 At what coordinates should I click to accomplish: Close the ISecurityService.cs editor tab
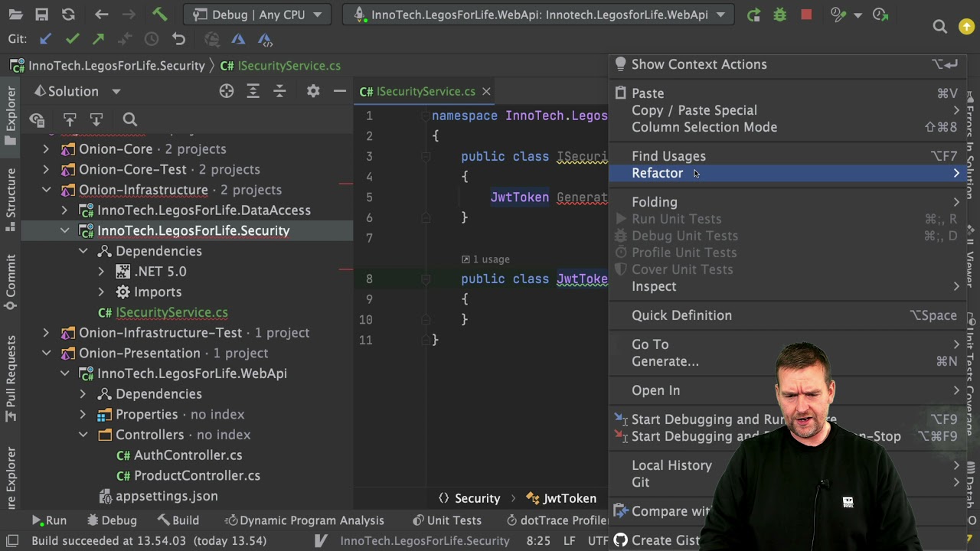point(486,91)
